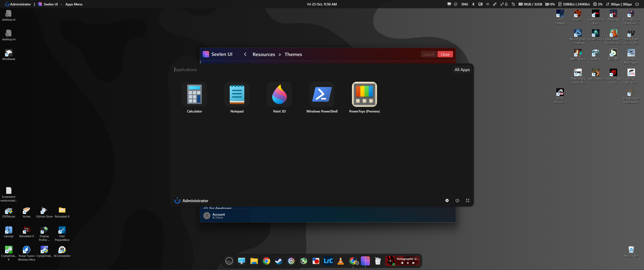
Task: Open Calculator from the apps menu
Action: click(194, 97)
